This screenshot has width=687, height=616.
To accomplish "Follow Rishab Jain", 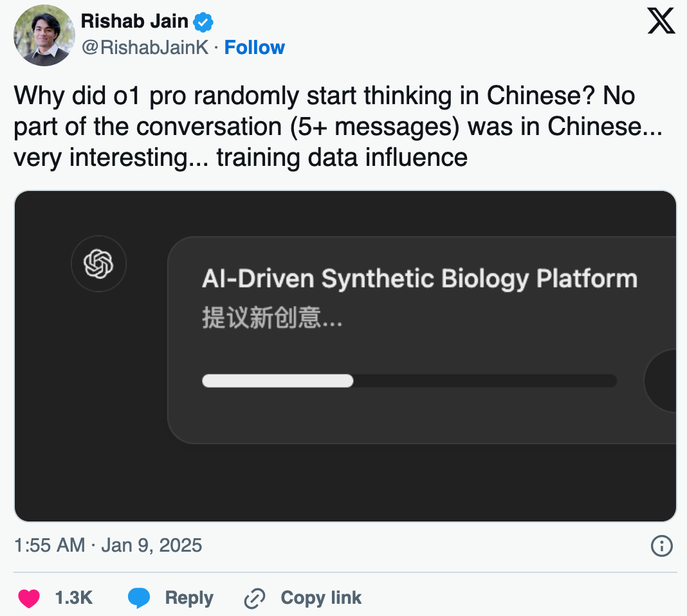I will click(254, 48).
